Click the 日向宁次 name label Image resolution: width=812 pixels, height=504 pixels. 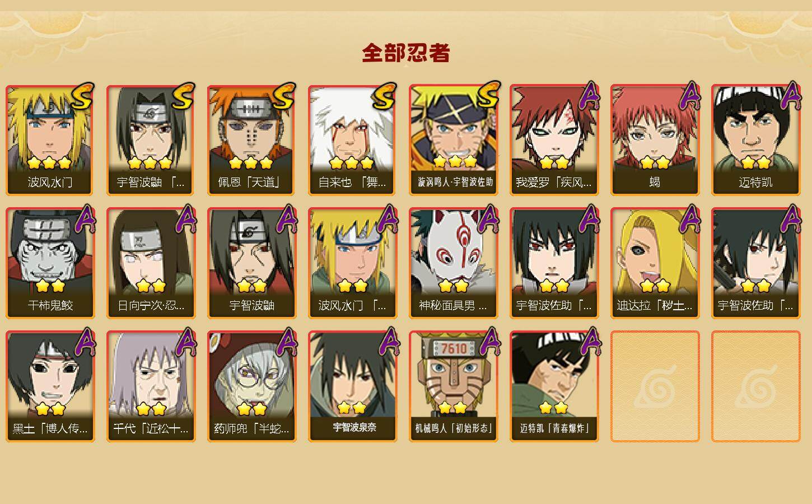point(151,306)
